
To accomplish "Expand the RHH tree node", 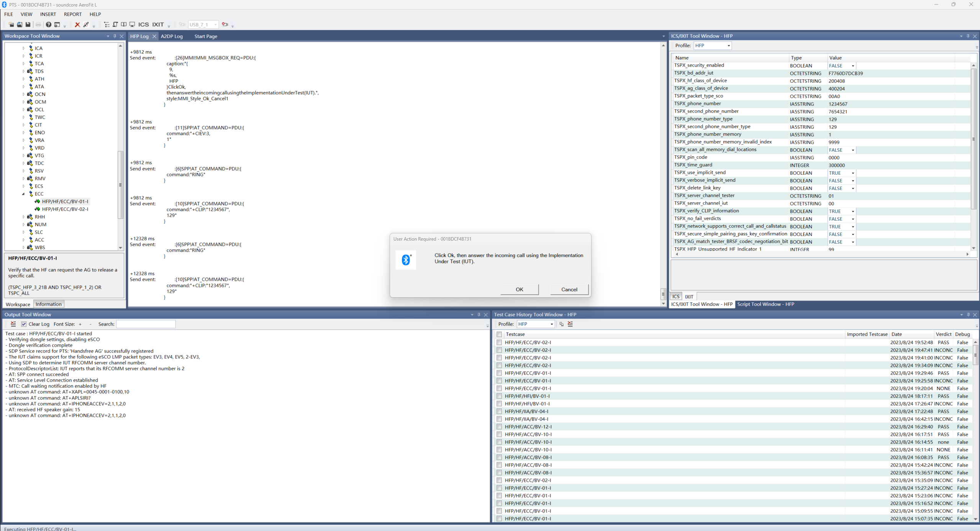I will coord(24,217).
